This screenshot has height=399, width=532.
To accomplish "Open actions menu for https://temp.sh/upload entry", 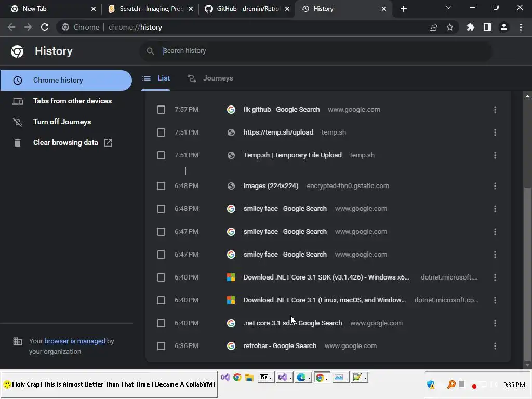I will (x=495, y=132).
